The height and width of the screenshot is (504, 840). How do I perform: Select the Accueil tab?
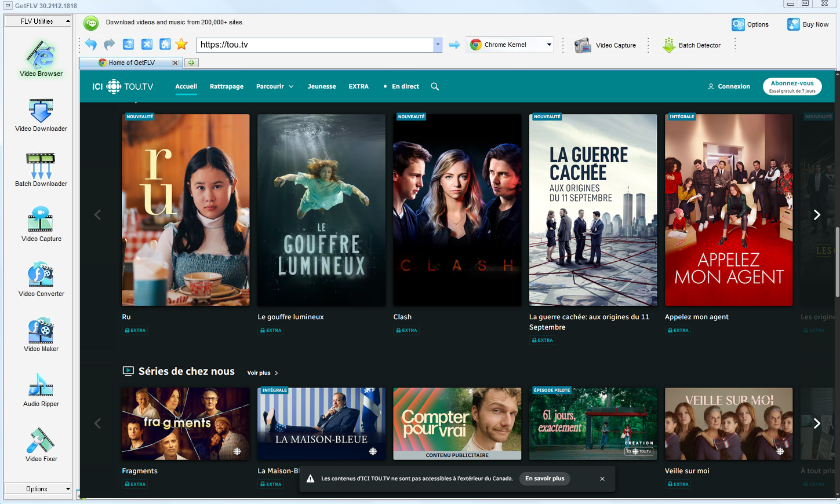[186, 86]
